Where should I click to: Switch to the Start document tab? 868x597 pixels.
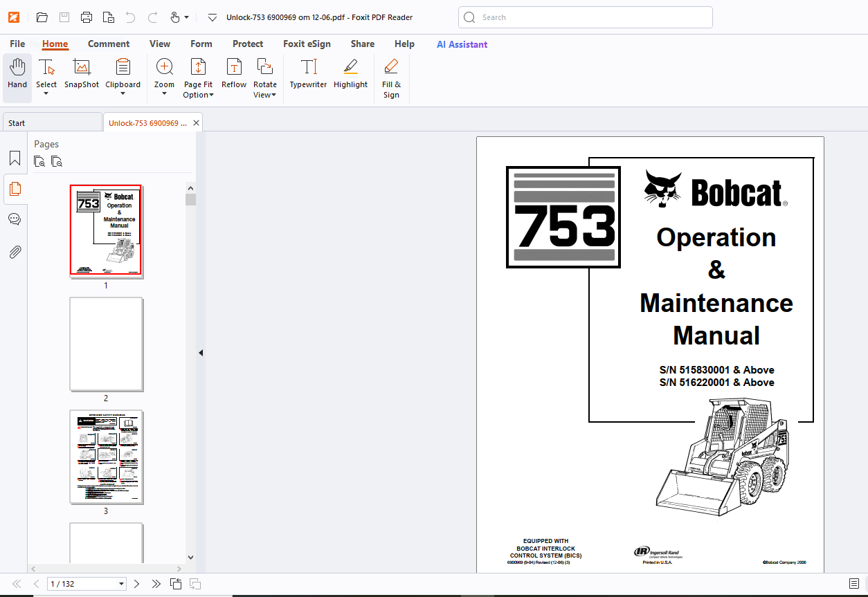click(52, 122)
